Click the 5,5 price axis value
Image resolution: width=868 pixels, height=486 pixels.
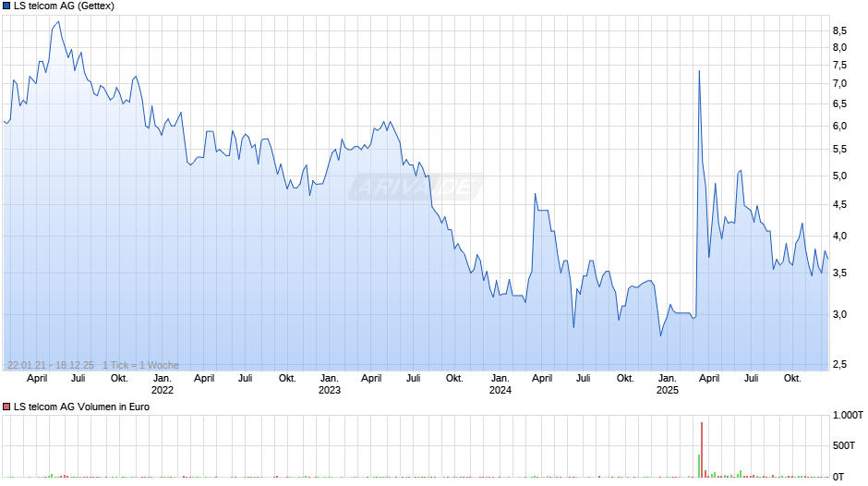(839, 150)
